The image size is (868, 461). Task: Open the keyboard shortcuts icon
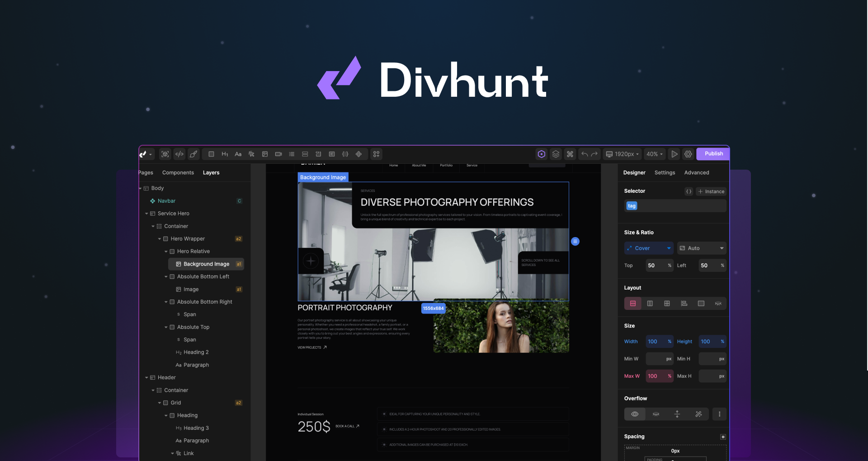pos(570,154)
